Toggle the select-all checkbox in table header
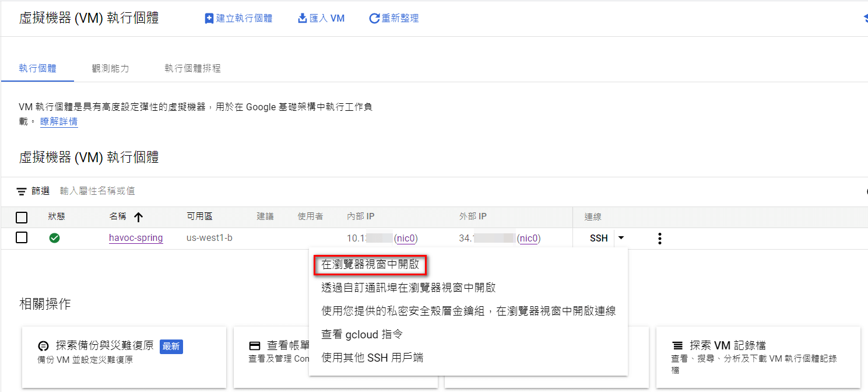Image resolution: width=868 pixels, height=392 pixels. [x=22, y=218]
